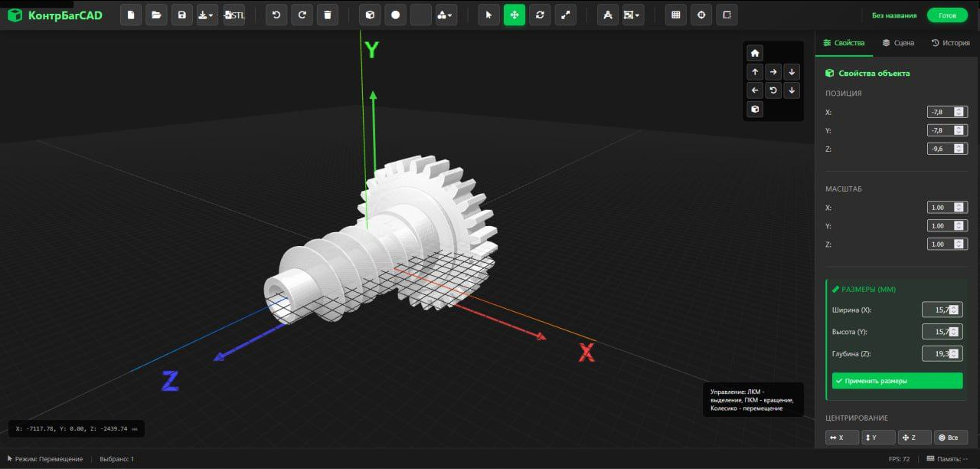The image size is (980, 469).
Task: Center the object along Z axis
Action: (914, 438)
